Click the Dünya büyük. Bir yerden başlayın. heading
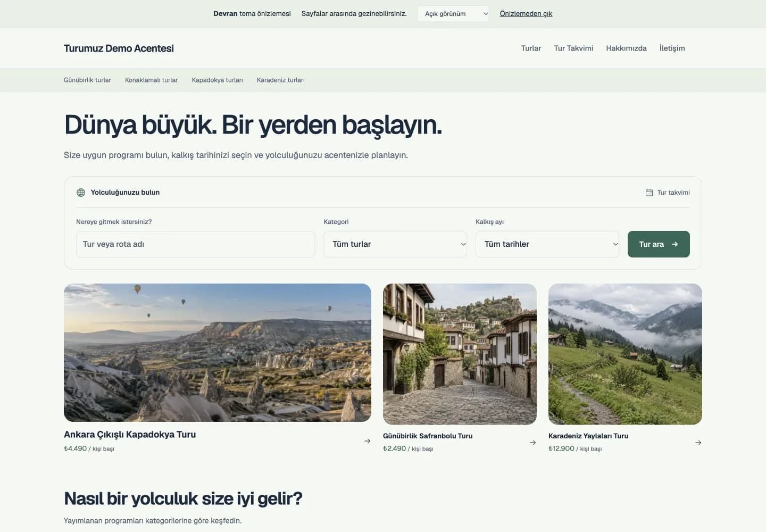 (x=253, y=126)
